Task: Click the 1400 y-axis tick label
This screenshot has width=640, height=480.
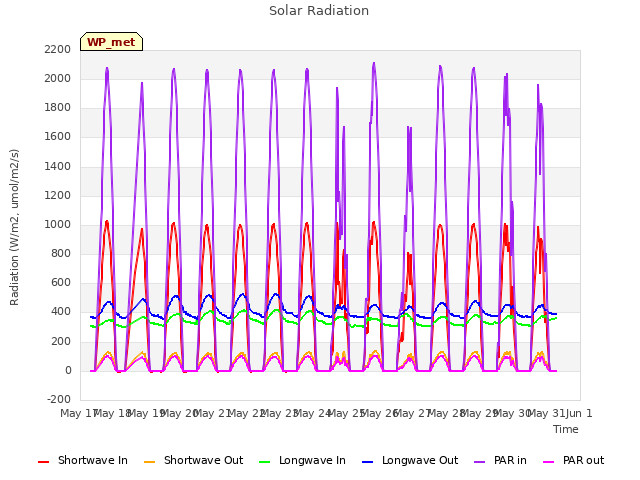Action: click(x=58, y=166)
